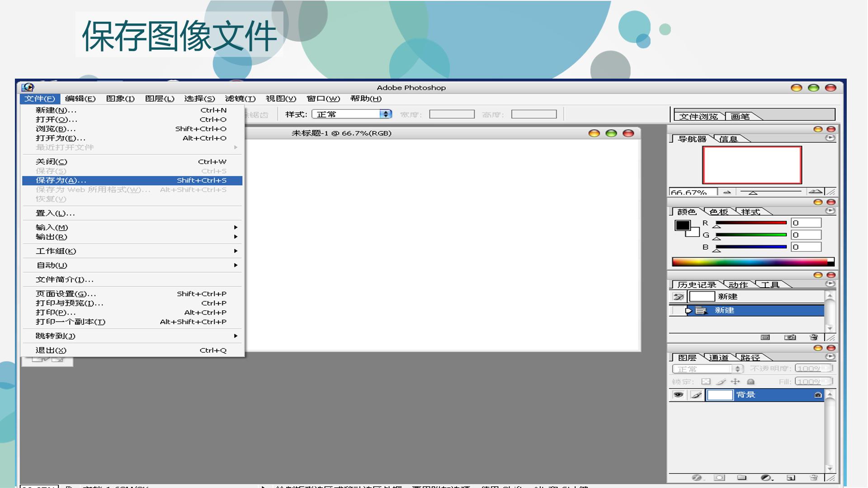Open the 文件浏览 palette well tab

(698, 116)
